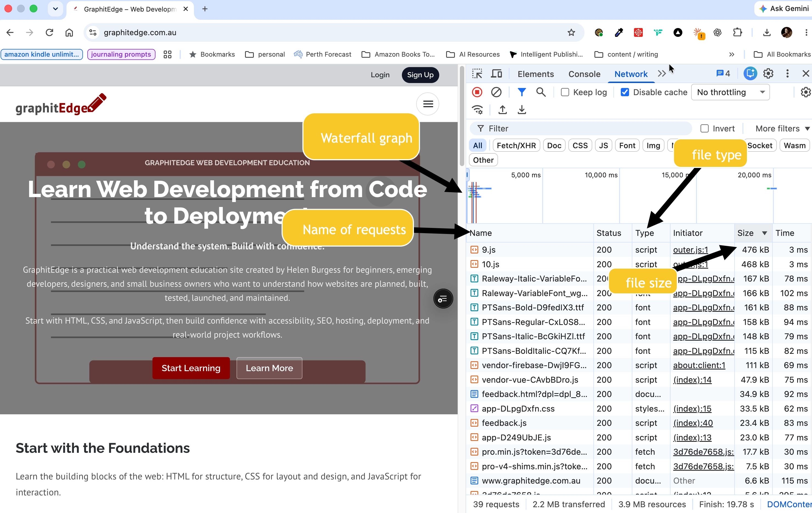Switch to the Console tab

tap(584, 74)
